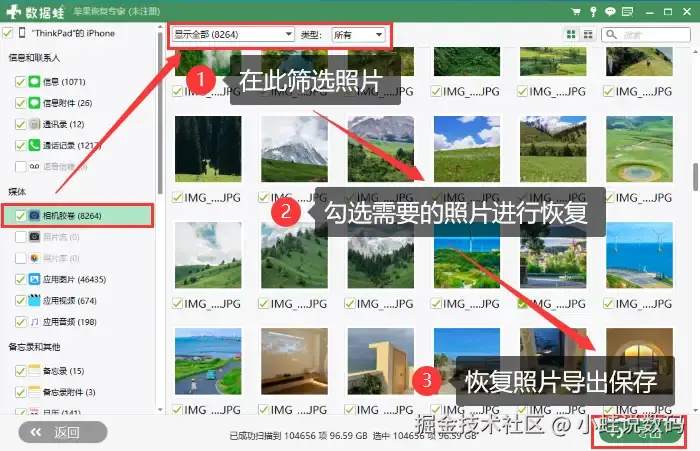Uncheck the 信息附件 (26) checkbox
This screenshot has width=700, height=451.
[20, 103]
